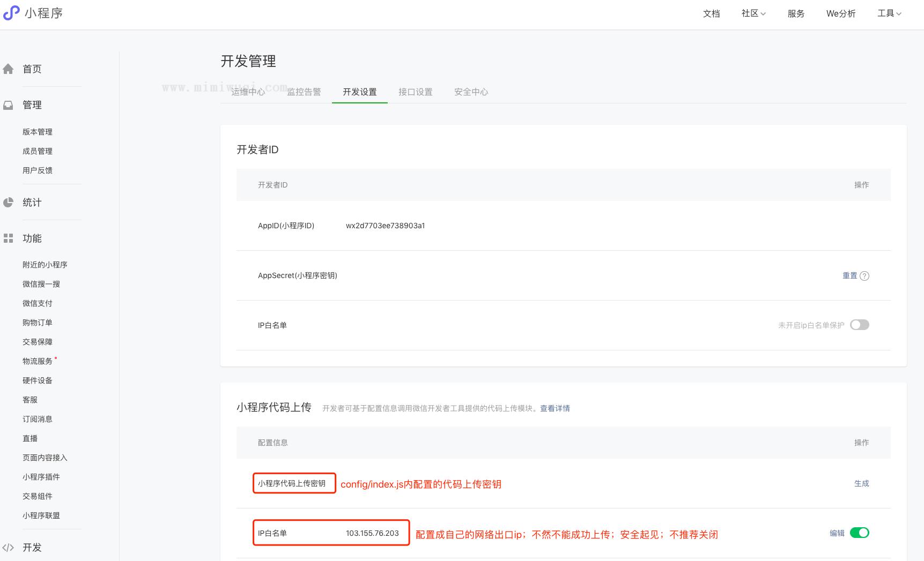This screenshot has height=561, width=924.
Task: Click the 小程序代码上传密钥 label
Action: coord(292,483)
